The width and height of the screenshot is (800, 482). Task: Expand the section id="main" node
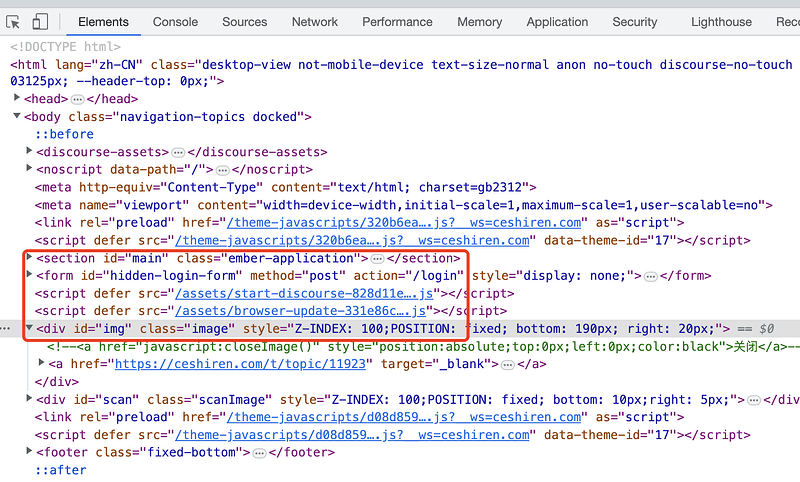(x=29, y=257)
